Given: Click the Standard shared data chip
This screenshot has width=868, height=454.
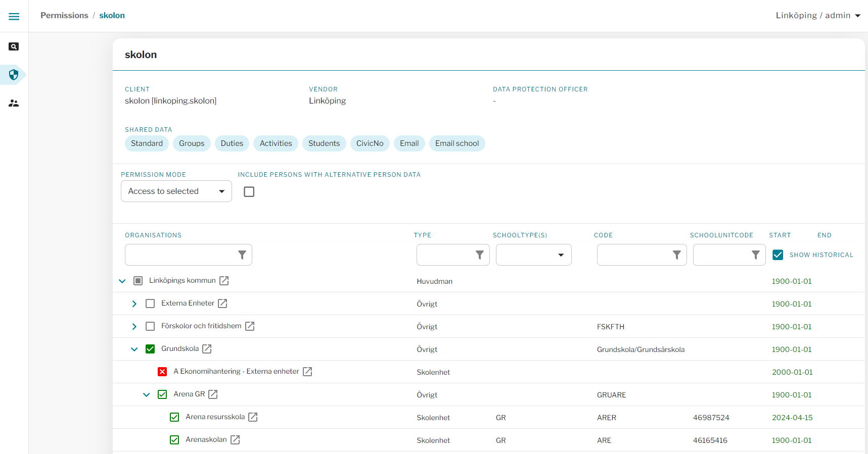Looking at the screenshot, I should tap(147, 143).
